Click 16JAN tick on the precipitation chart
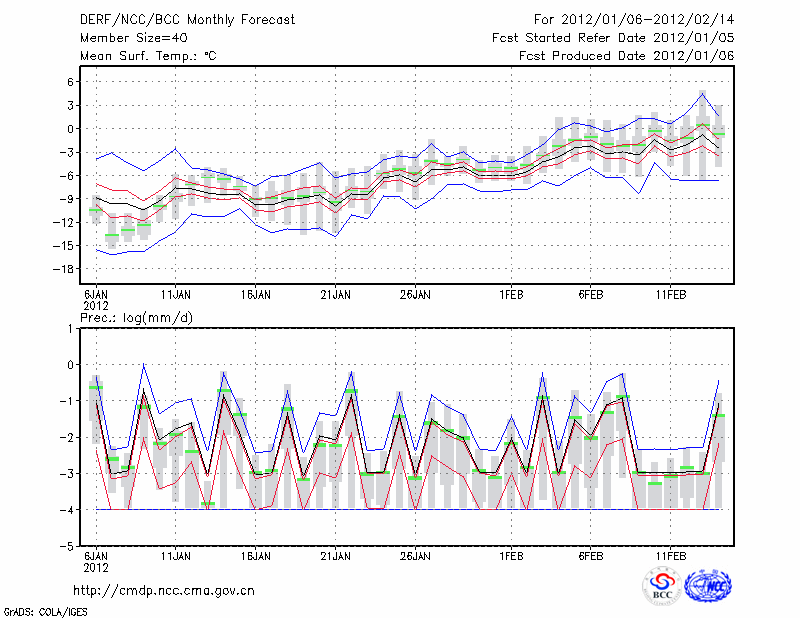This screenshot has height=618, width=800. (x=256, y=554)
